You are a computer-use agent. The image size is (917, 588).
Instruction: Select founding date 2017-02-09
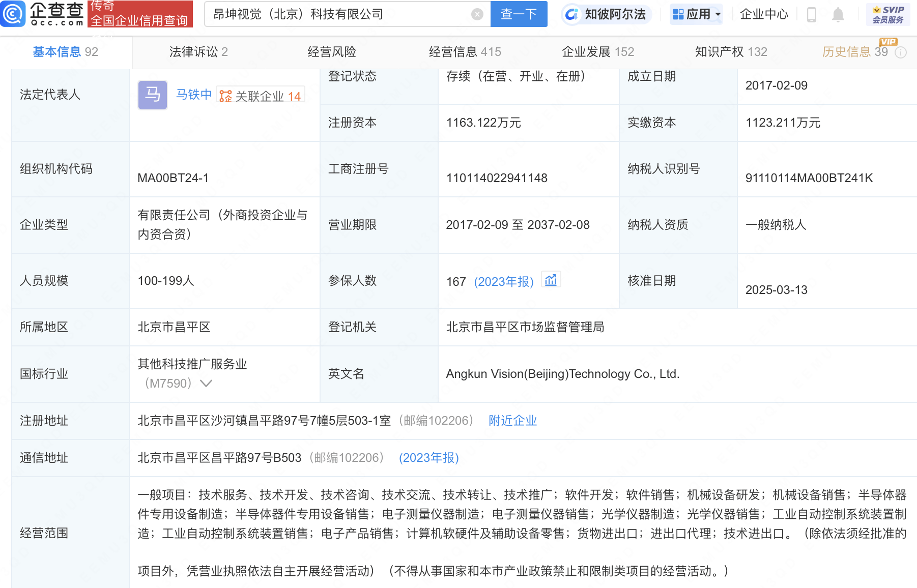pos(777,85)
